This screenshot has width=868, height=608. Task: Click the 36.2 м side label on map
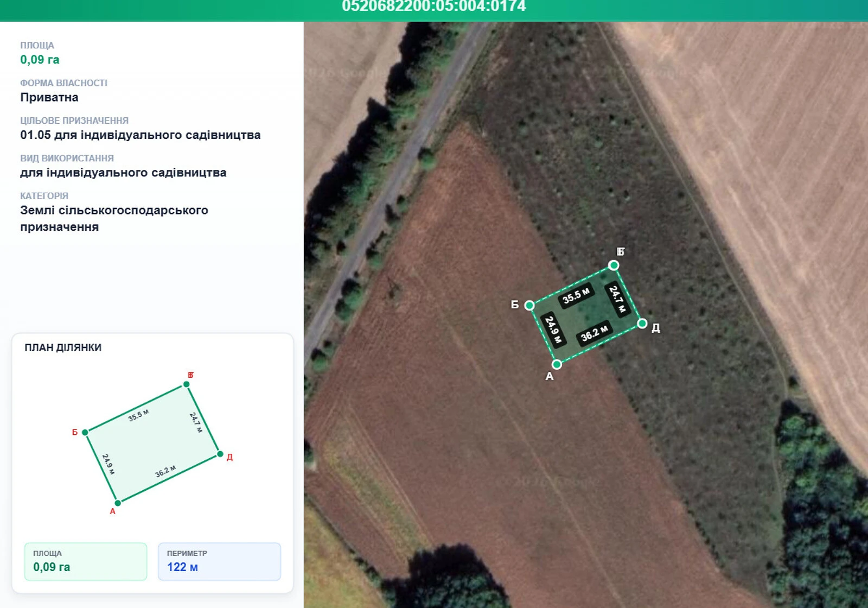(594, 333)
